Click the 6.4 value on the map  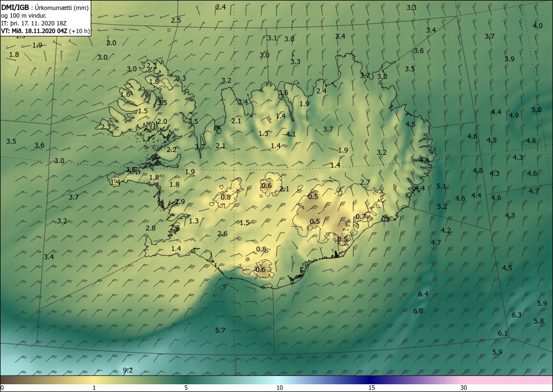pos(423,294)
